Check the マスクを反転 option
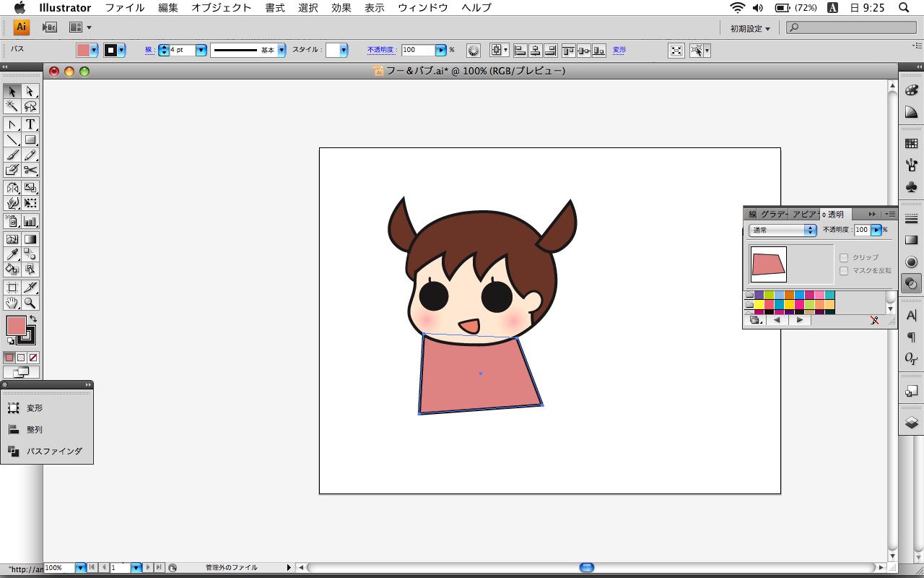924x578 pixels. click(x=843, y=271)
